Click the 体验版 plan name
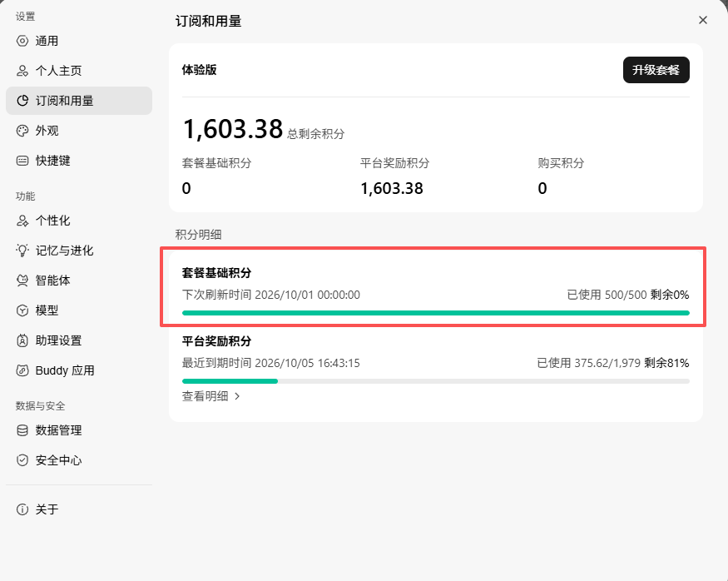 (199, 70)
